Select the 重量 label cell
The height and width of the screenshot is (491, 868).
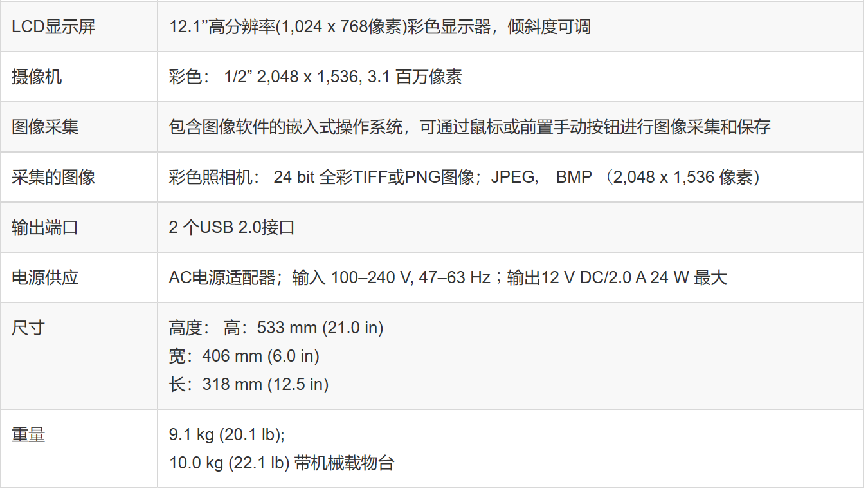pos(28,434)
